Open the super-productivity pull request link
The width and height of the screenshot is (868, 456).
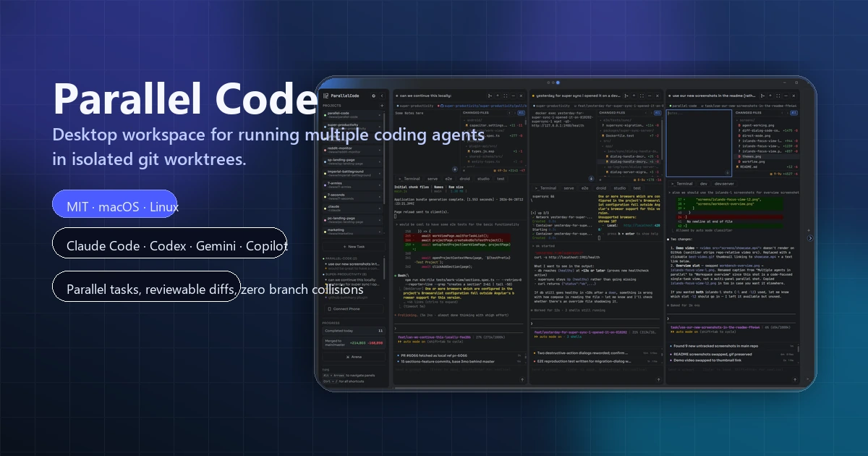(x=483, y=106)
